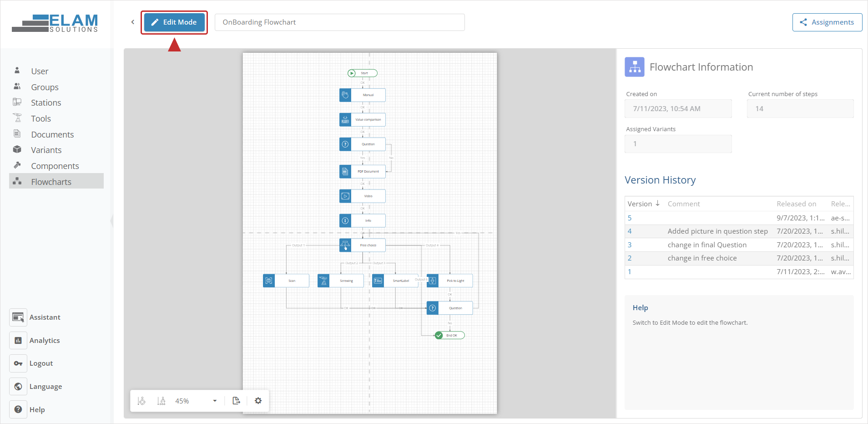Open Assignments with the share button
The width and height of the screenshot is (868, 424).
coord(826,22)
